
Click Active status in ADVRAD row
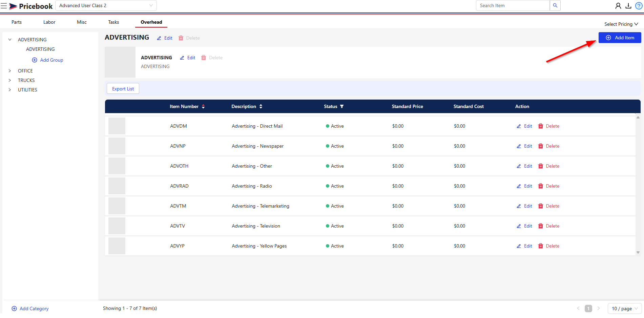tap(335, 186)
